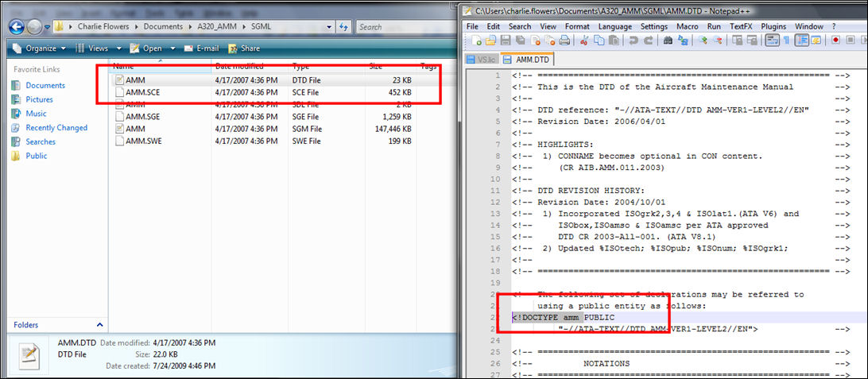This screenshot has width=868, height=379.
Task: Print the document using the printer icon
Action: (x=564, y=41)
